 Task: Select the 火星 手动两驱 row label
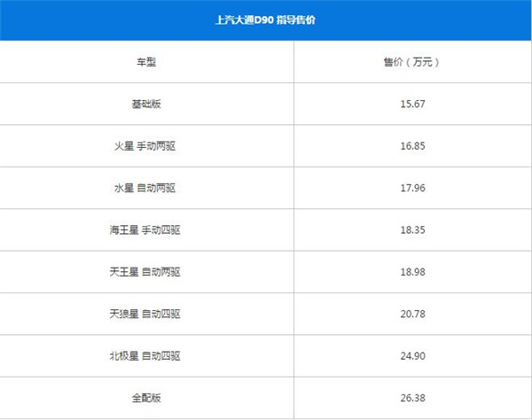point(145,146)
